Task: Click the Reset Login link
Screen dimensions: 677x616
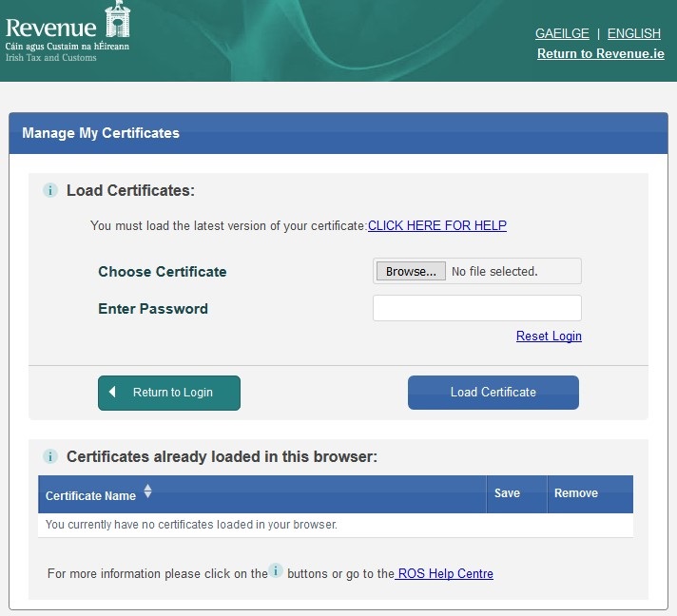Action: pos(549,336)
